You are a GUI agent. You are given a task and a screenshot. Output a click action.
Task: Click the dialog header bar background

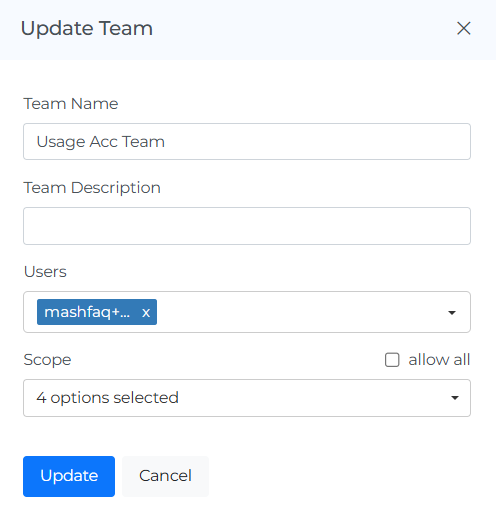pos(300,30)
